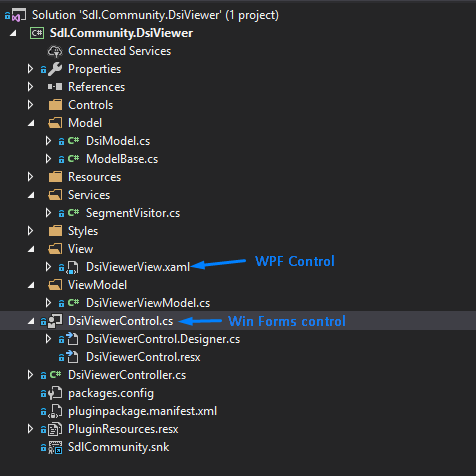
Task: Click the C# project icon beside Sdl.Community.DsiViewer
Action: [37, 33]
